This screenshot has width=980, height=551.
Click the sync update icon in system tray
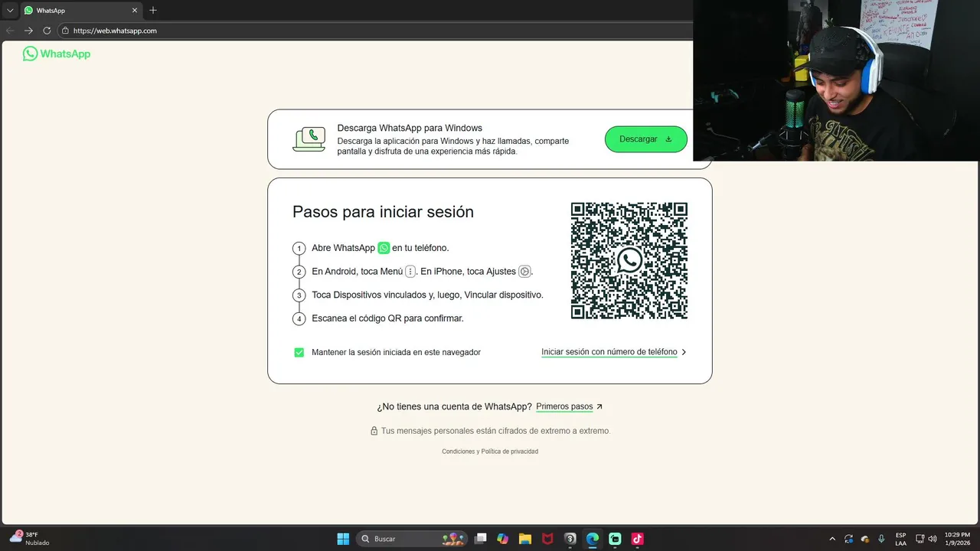pos(848,539)
